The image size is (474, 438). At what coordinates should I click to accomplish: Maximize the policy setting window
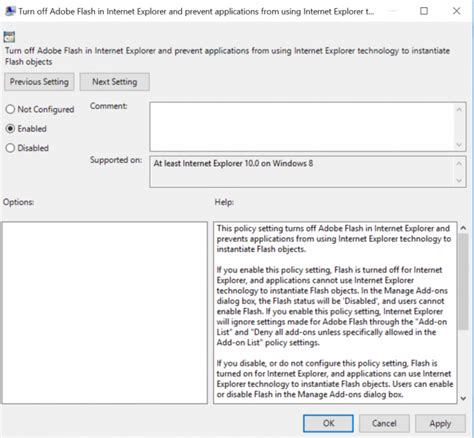(x=424, y=11)
